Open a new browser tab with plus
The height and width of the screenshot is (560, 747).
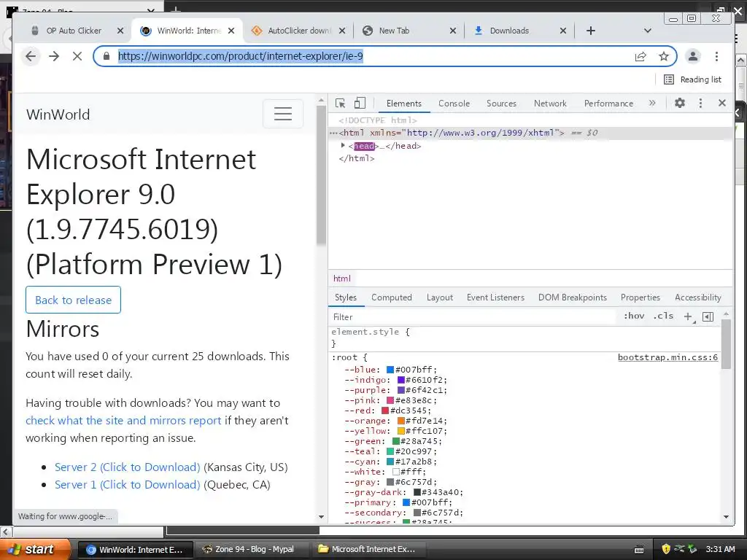click(x=591, y=31)
